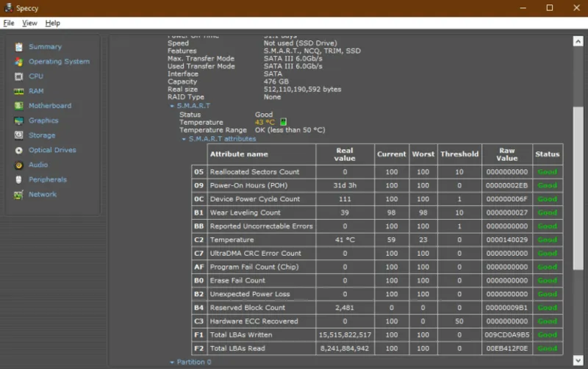Open the RAM module icon

pyautogui.click(x=19, y=91)
